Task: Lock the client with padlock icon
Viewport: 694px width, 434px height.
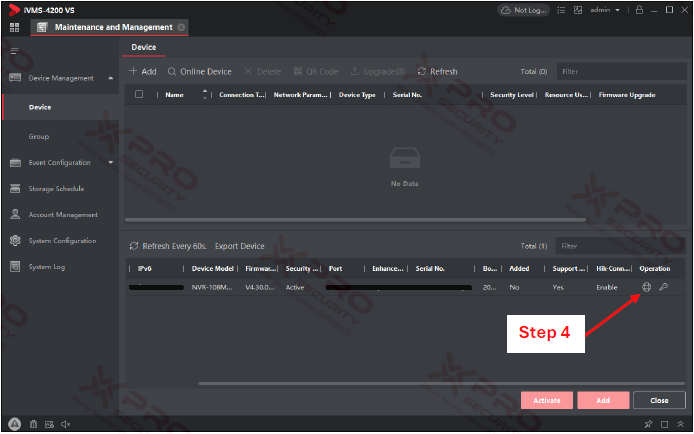Action: click(639, 9)
